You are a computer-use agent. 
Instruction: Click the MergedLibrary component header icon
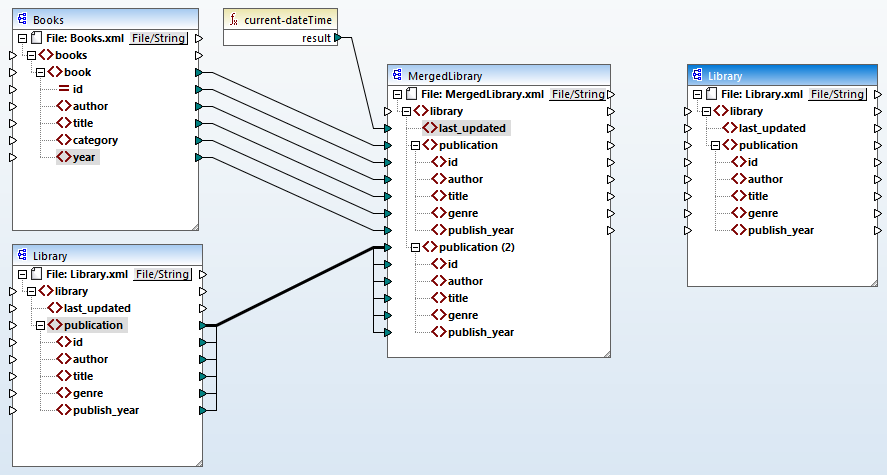coord(397,76)
